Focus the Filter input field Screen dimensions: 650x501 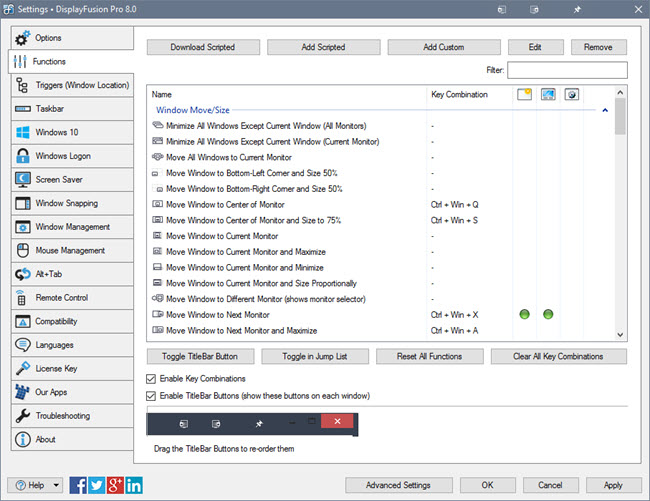(568, 70)
